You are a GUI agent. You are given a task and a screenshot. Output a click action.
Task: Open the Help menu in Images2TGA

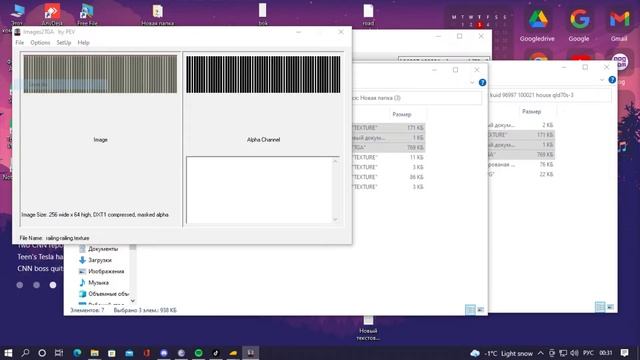point(83,42)
